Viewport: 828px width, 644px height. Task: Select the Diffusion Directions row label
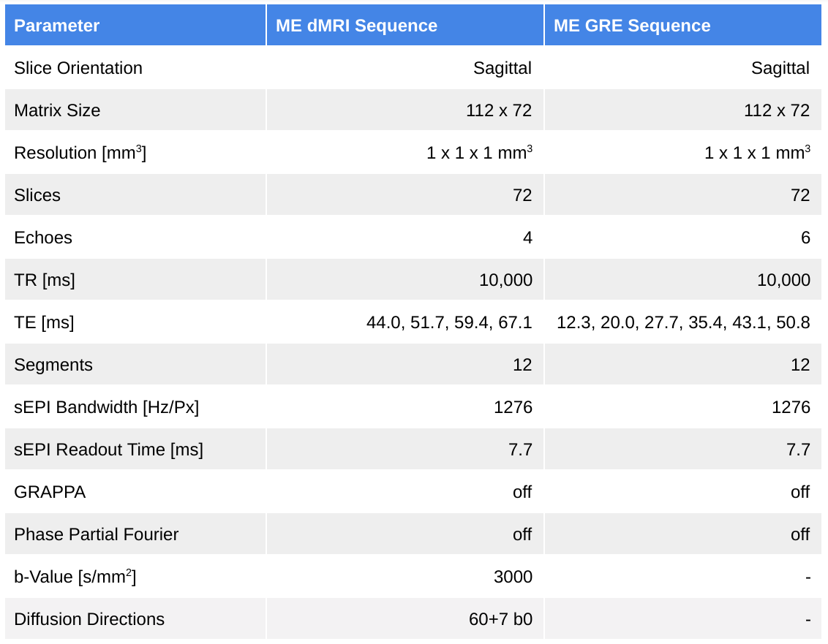(x=89, y=619)
